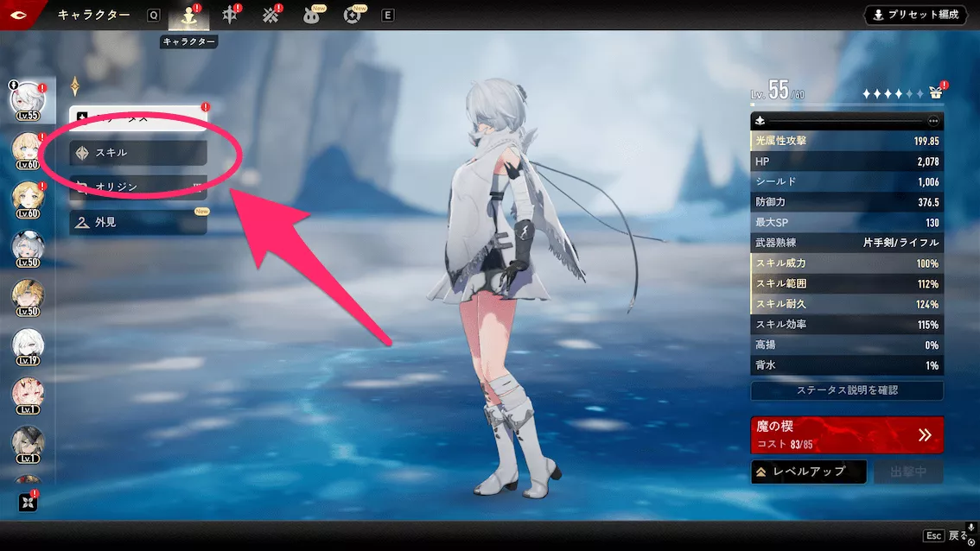Open the 外見 appearance menu
980x551 pixels.
coord(138,222)
